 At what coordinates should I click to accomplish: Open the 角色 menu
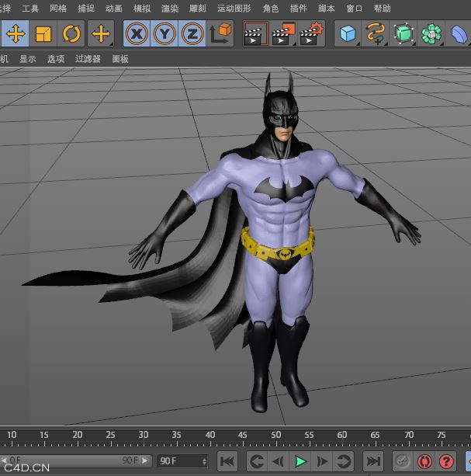[271, 9]
